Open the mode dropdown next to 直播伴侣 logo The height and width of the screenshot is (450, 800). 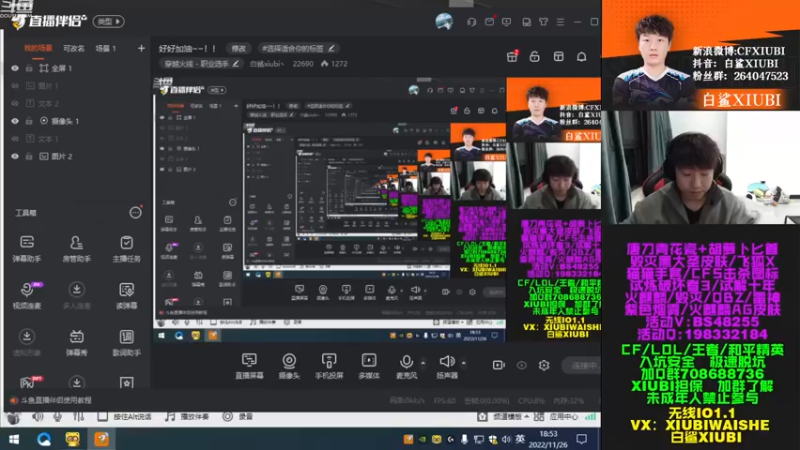[108, 21]
